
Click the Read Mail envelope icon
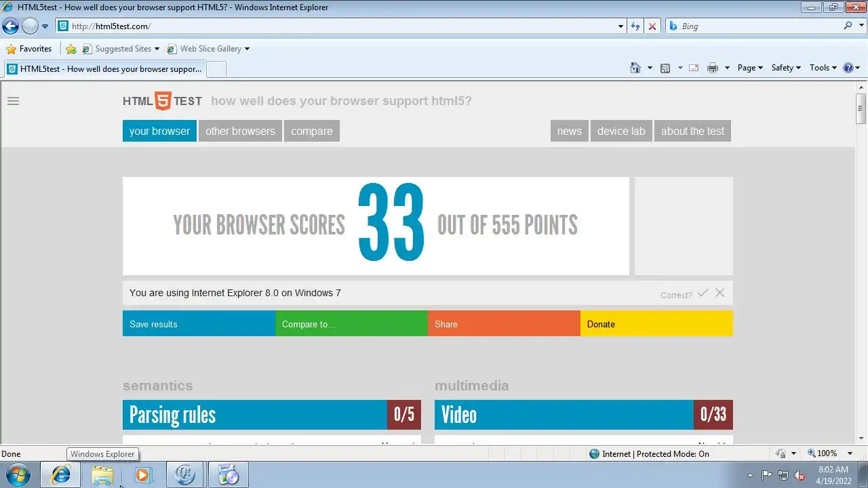(x=694, y=68)
